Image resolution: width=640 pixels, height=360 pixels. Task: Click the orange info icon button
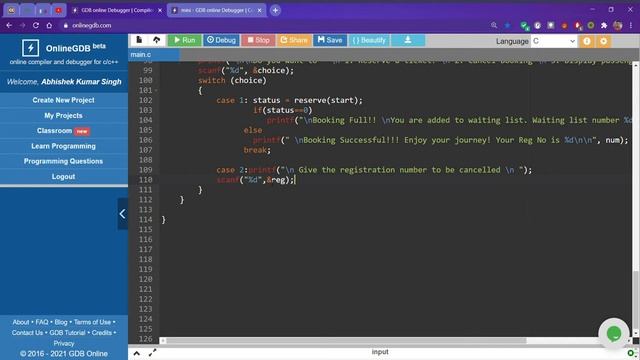587,41
